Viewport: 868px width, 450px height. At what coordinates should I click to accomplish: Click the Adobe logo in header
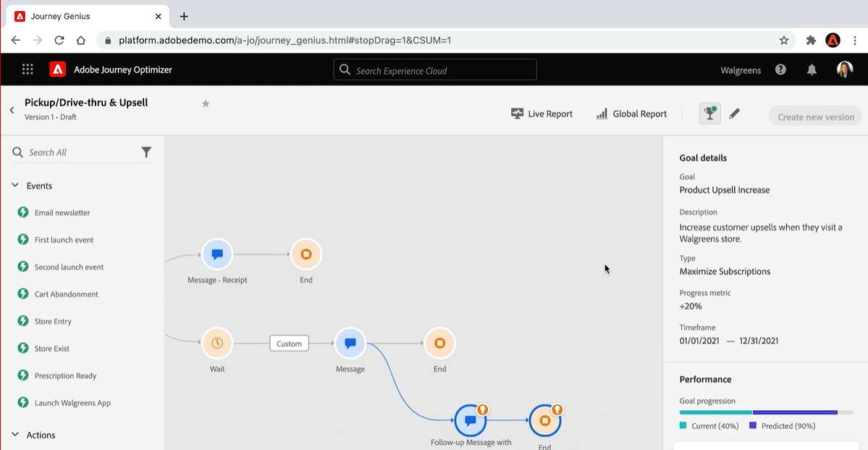pos(58,70)
